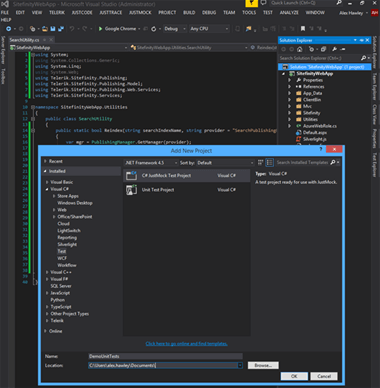Click the Location path input field

click(163, 366)
